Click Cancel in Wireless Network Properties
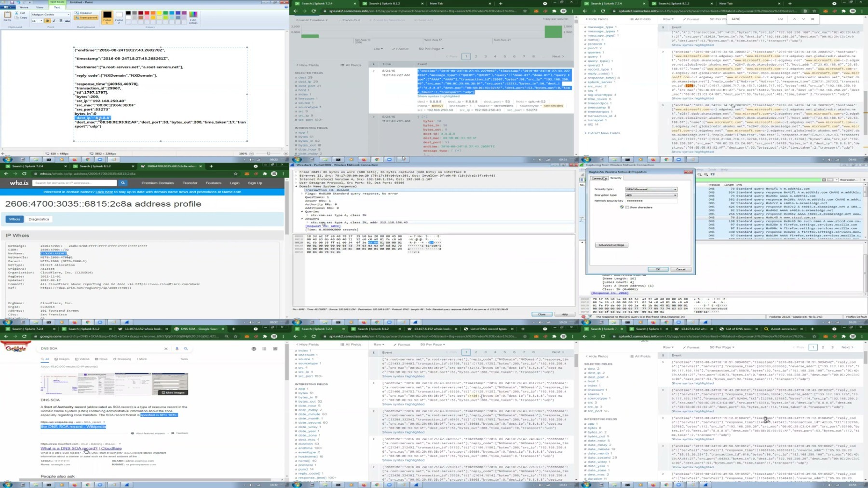The image size is (868, 488). [x=680, y=269]
